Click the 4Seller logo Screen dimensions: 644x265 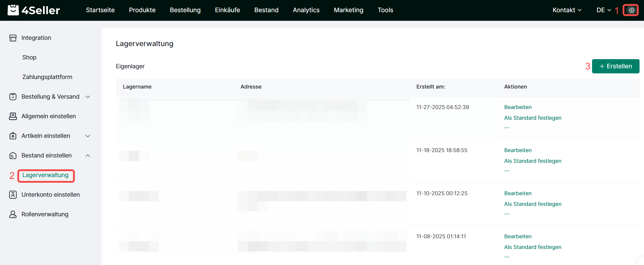pyautogui.click(x=34, y=10)
